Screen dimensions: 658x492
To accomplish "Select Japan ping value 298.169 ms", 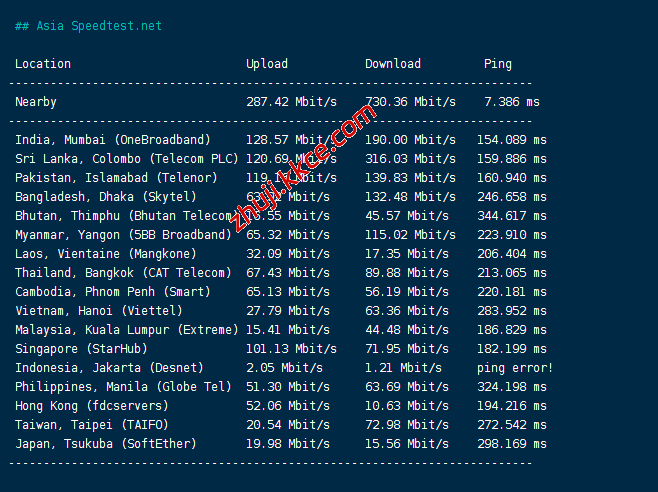I will click(x=512, y=444).
